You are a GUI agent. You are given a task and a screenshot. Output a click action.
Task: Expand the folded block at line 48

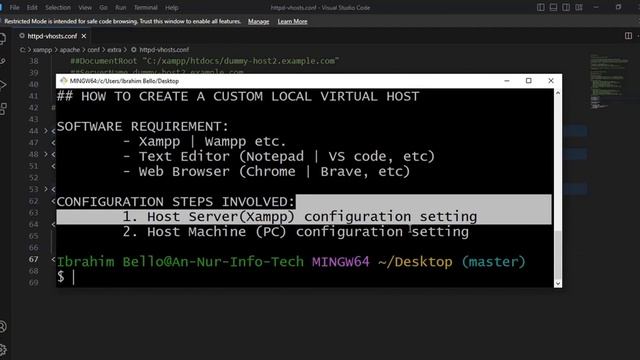(x=46, y=154)
